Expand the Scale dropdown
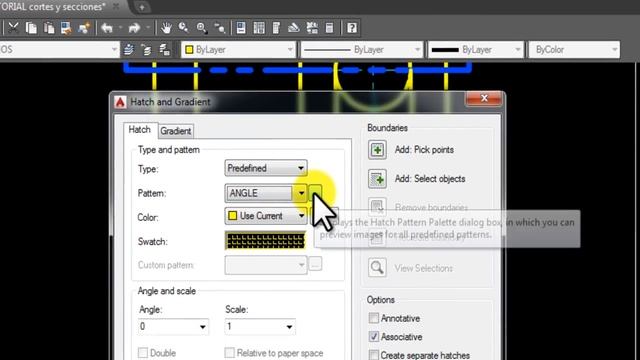Viewport: 640px width, 360px height. click(289, 327)
